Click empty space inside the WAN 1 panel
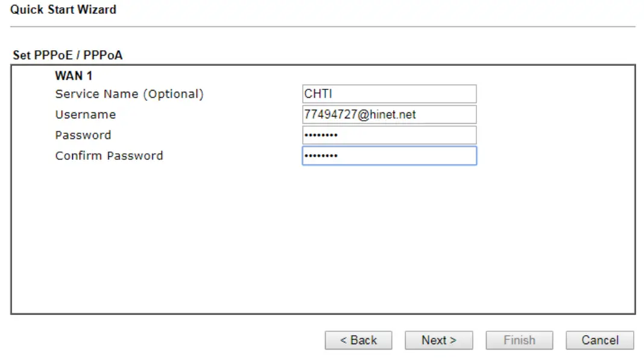Viewport: 644px width, 358px height. [323, 241]
